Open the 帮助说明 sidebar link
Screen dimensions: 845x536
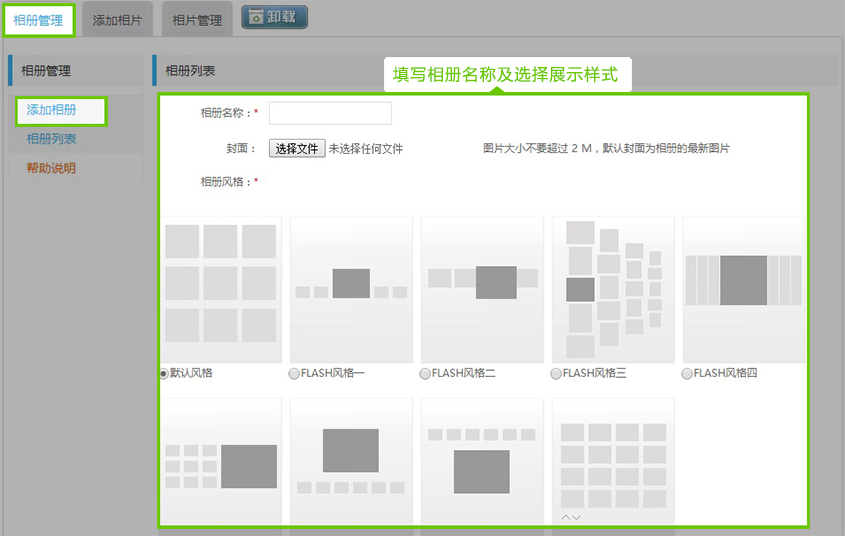(51, 168)
